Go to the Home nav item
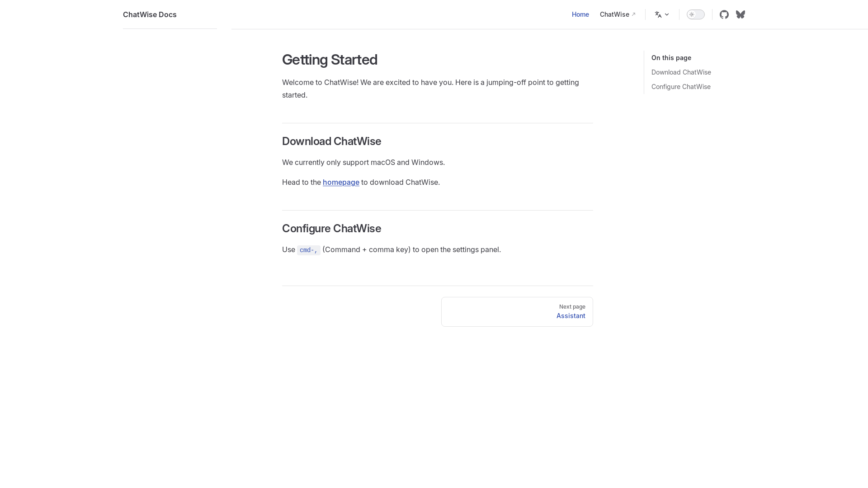 pos(580,14)
